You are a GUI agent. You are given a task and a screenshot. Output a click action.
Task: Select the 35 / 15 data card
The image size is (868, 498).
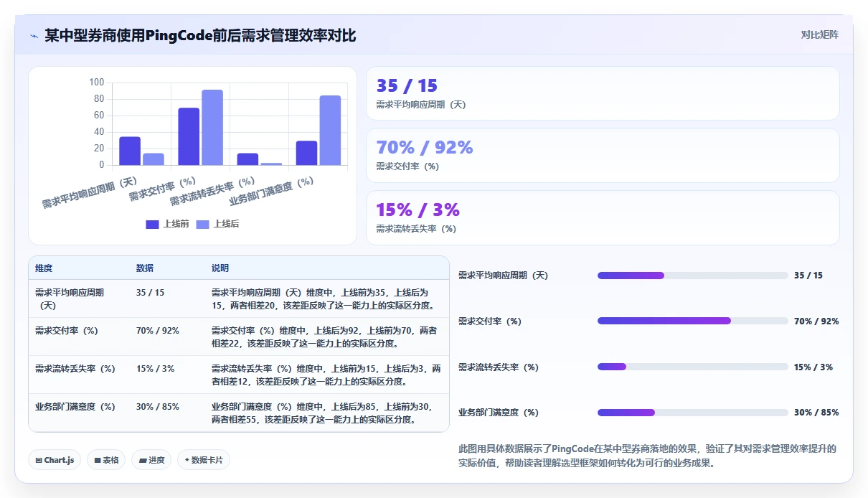[x=603, y=93]
